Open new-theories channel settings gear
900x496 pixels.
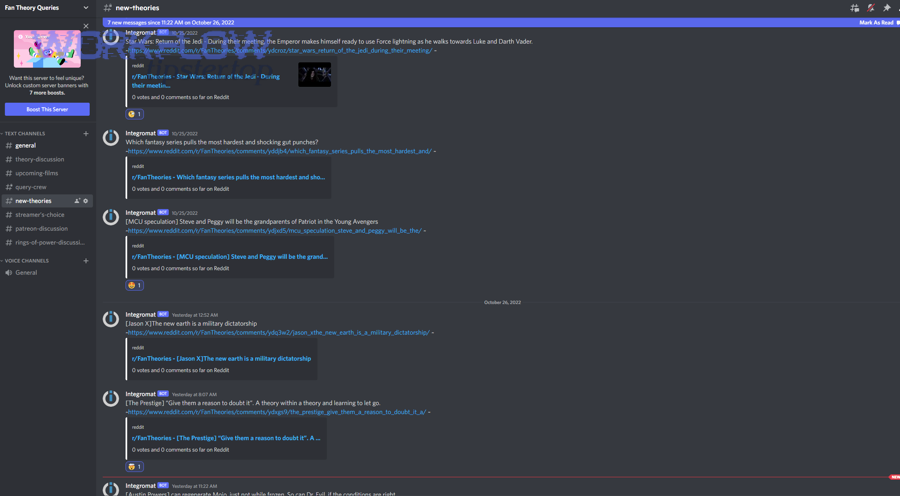[x=86, y=201]
